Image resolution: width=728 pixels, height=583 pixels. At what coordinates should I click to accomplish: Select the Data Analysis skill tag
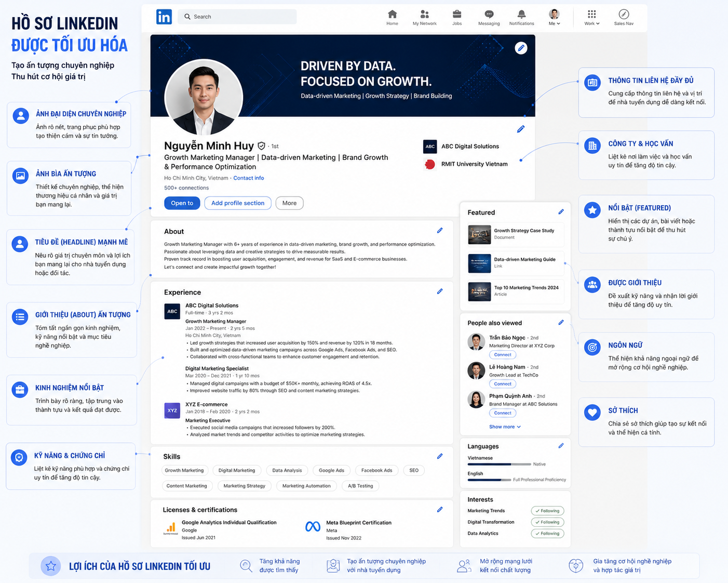click(287, 470)
